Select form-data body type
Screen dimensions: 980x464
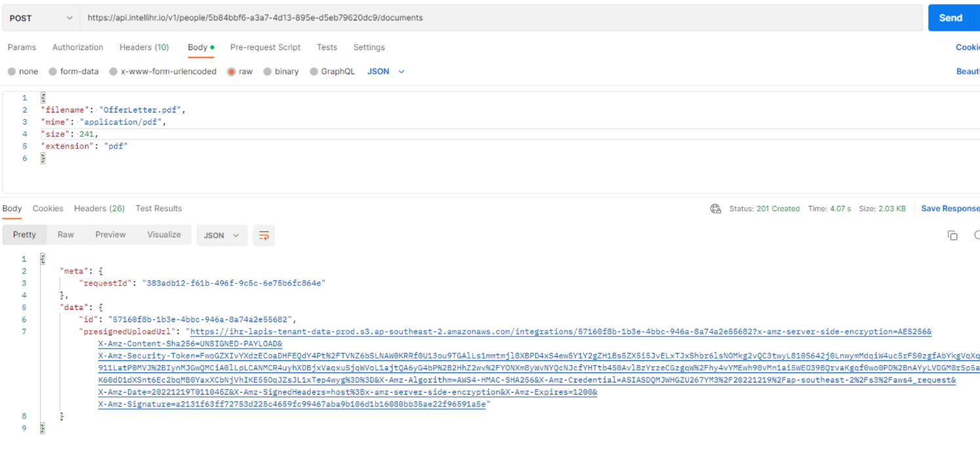[x=73, y=71]
